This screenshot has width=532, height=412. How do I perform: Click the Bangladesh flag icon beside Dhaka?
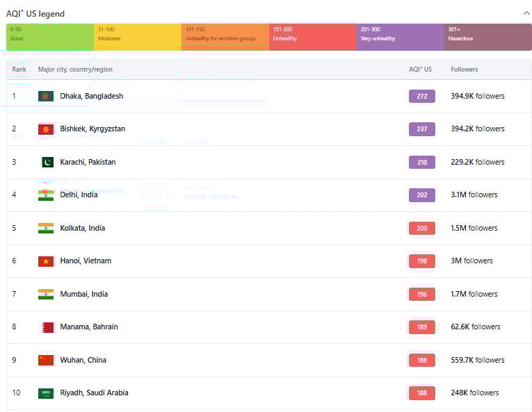click(x=46, y=96)
